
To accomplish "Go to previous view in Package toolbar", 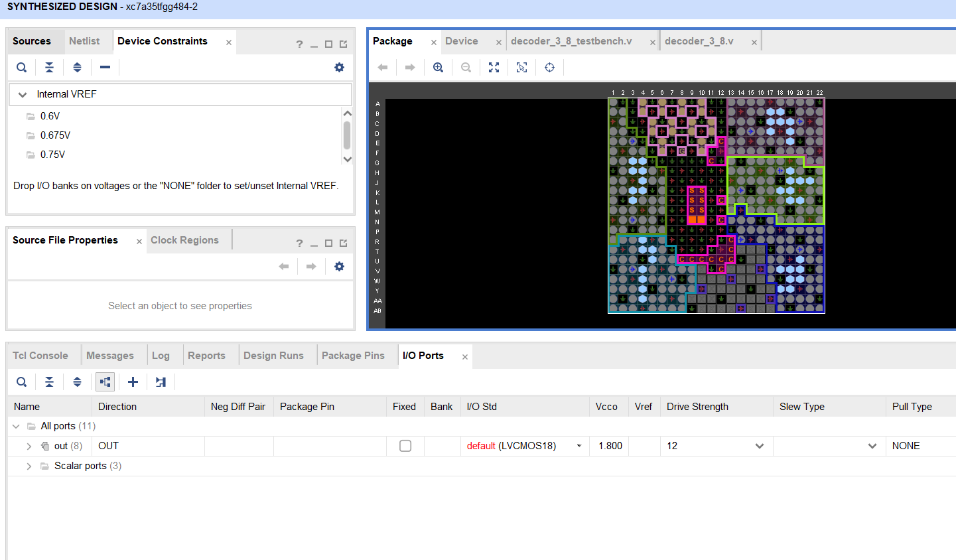I will pyautogui.click(x=382, y=67).
